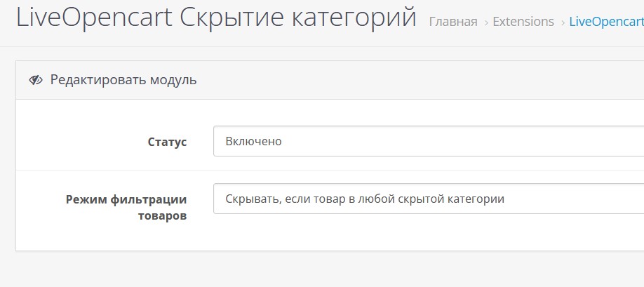Click the Статус field label
Image resolution: width=644 pixels, height=287 pixels.
pos(167,142)
